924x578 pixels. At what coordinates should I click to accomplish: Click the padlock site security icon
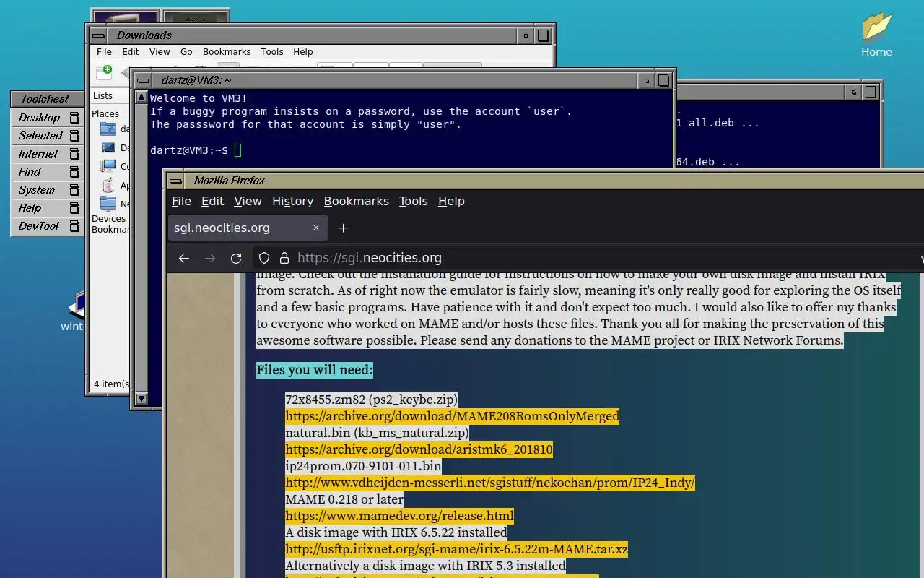pyautogui.click(x=284, y=258)
